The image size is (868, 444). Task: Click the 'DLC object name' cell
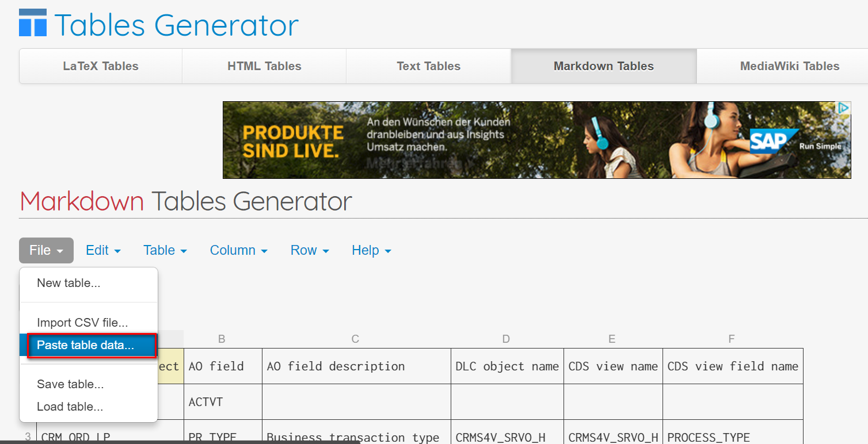(507, 366)
